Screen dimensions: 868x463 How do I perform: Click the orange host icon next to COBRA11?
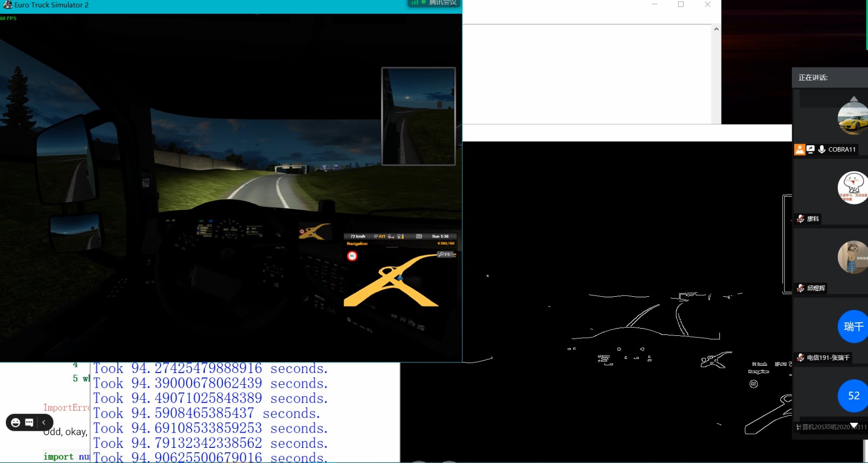(800, 150)
